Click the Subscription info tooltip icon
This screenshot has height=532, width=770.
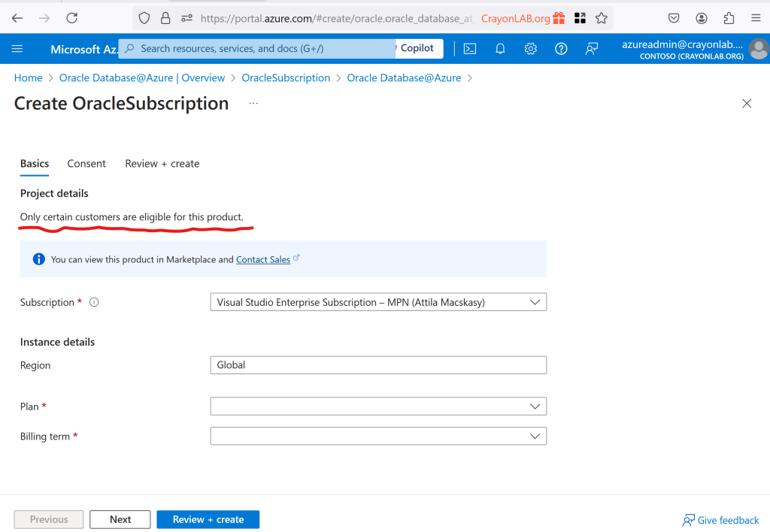click(x=94, y=303)
